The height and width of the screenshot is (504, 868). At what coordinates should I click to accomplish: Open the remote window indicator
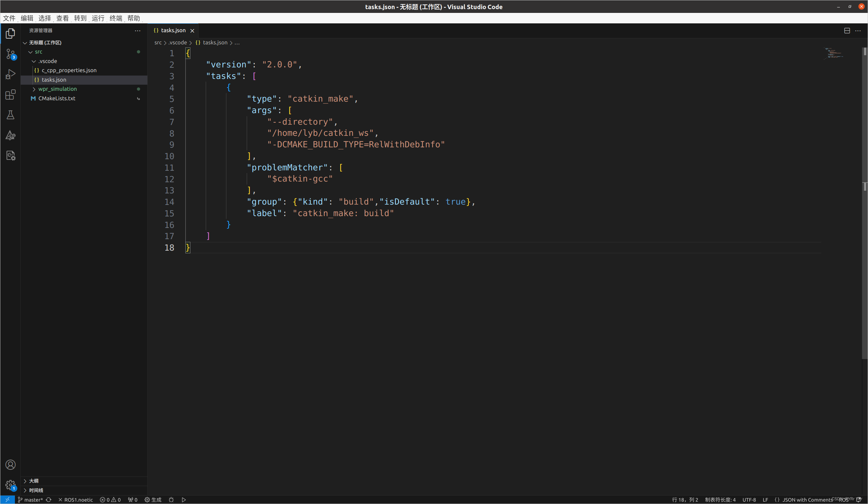tap(7, 500)
